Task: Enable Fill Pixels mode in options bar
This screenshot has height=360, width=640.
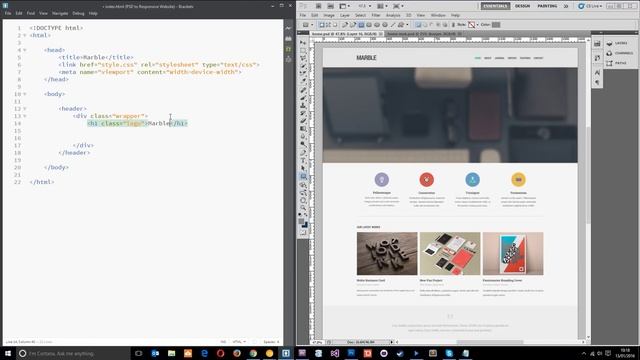Action: pyautogui.click(x=335, y=25)
